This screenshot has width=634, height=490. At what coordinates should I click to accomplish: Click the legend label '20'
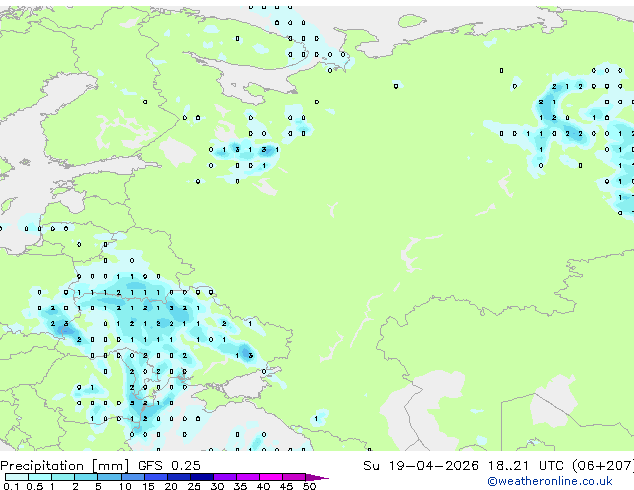tap(171, 486)
